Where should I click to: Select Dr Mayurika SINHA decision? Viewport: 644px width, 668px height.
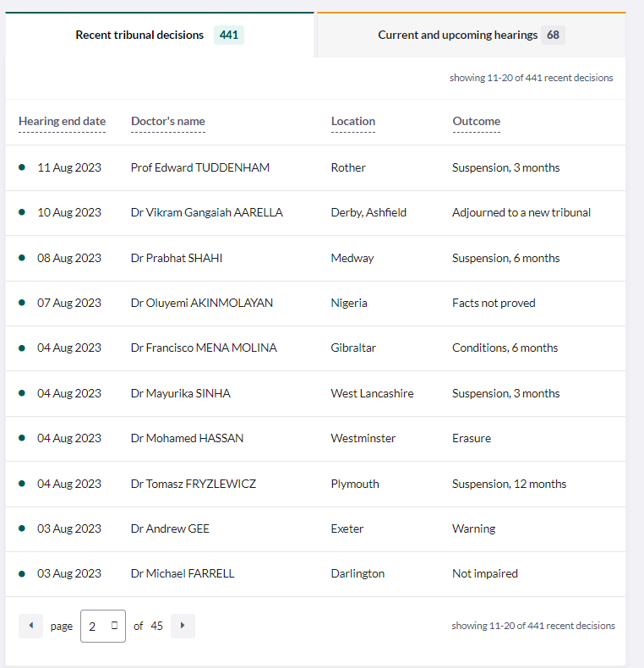(x=180, y=394)
